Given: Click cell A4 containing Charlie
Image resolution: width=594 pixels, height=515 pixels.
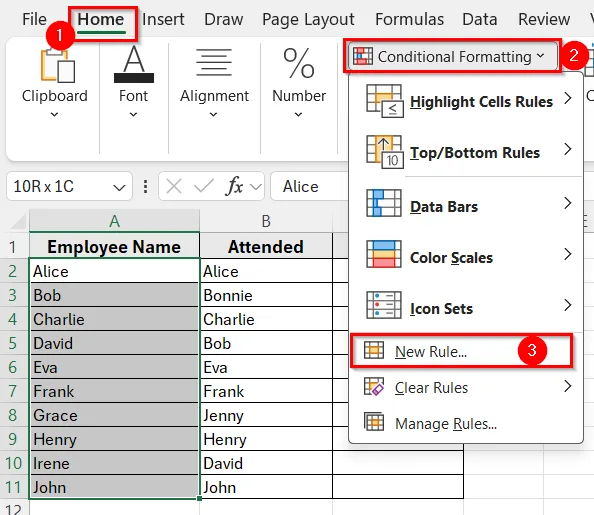Looking at the screenshot, I should (x=114, y=319).
